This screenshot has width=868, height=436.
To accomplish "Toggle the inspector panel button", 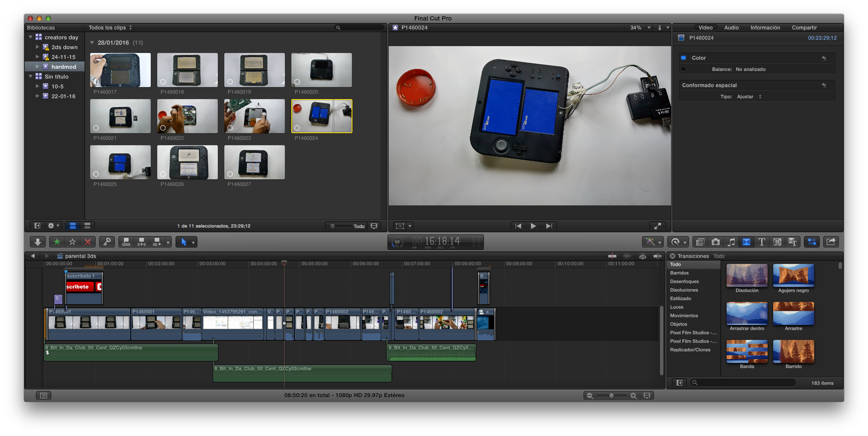I will pos(812,242).
